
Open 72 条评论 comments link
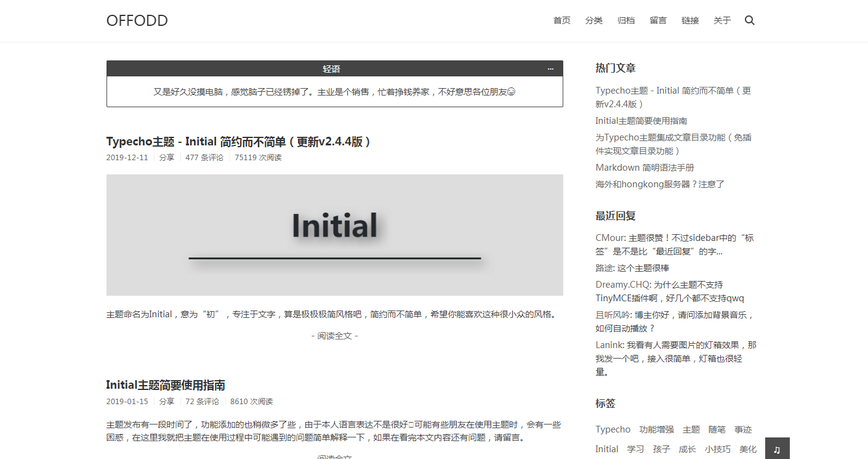point(202,402)
